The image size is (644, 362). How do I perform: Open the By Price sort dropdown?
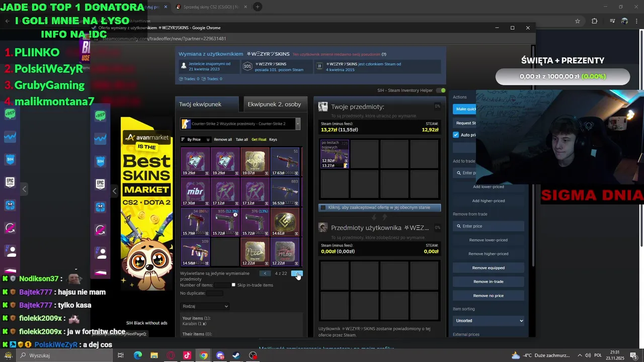pos(195,139)
